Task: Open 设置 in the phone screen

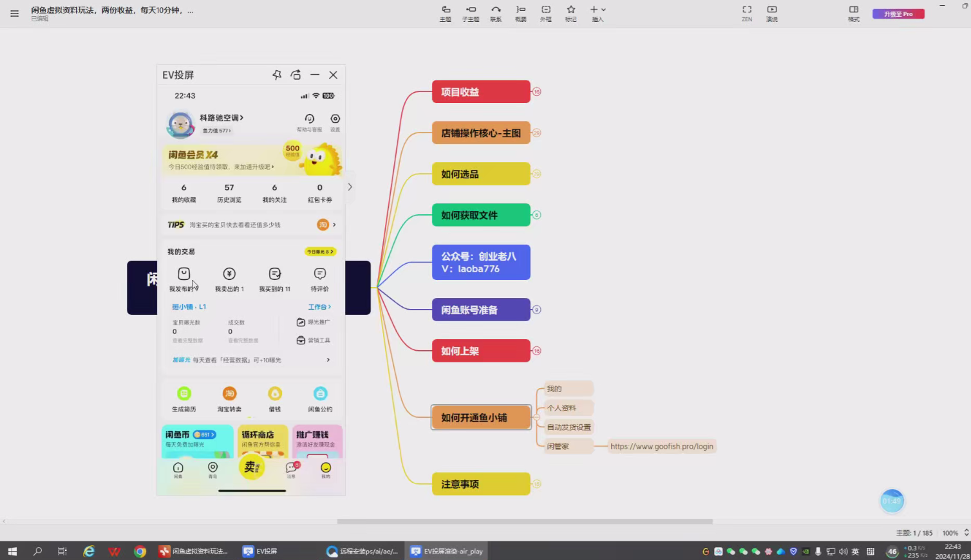Action: pyautogui.click(x=335, y=122)
